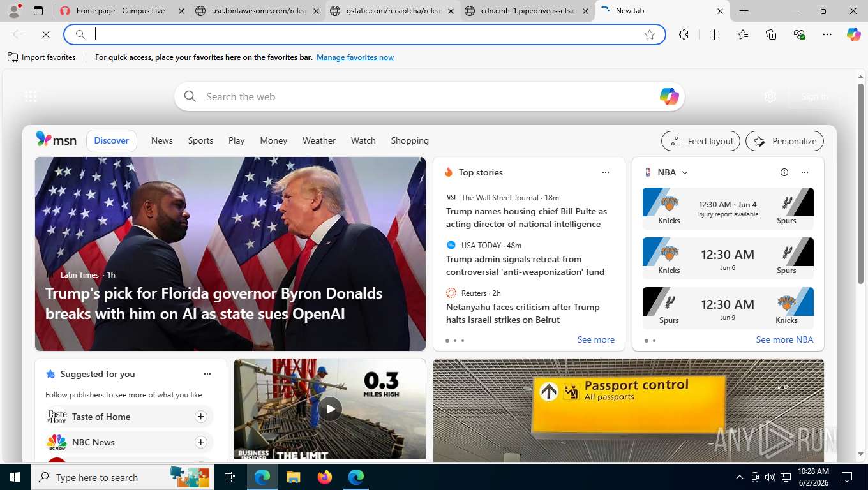
Task: Open the Watch section
Action: point(363,140)
